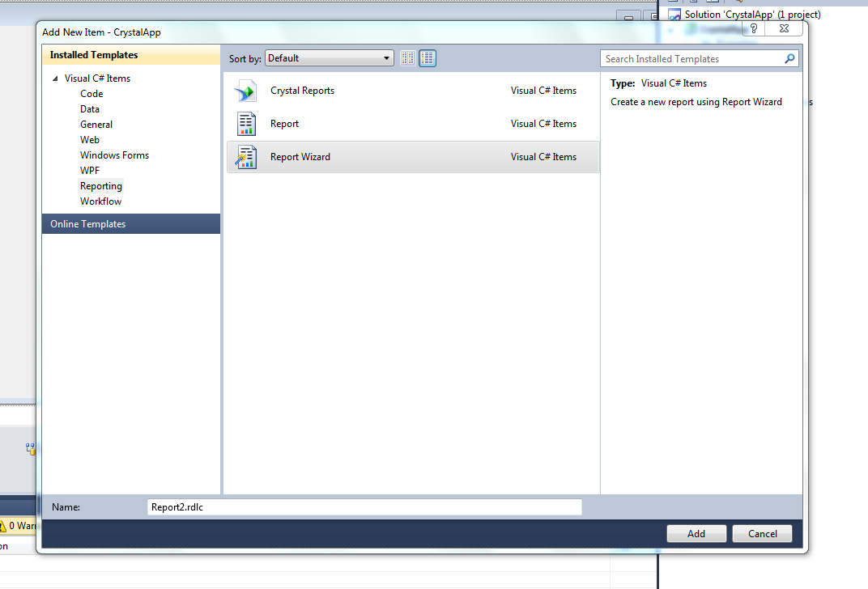The image size is (868, 589).
Task: Click the Solution 'CrystalApp' icon in Solution Explorer
Action: [x=674, y=15]
